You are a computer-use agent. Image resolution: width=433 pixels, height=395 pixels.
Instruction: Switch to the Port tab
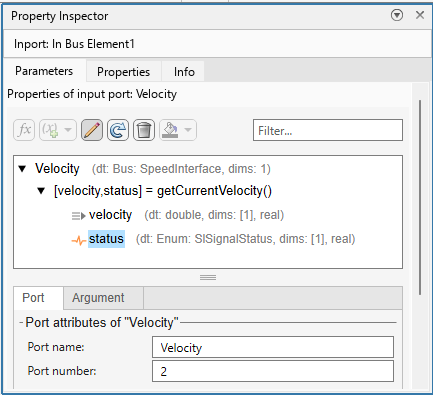38,298
